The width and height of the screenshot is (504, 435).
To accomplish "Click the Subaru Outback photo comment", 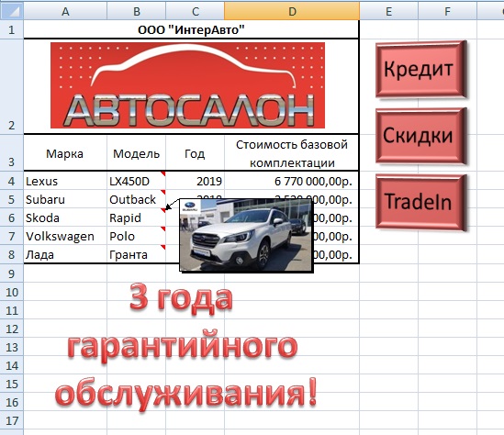I will [246, 235].
